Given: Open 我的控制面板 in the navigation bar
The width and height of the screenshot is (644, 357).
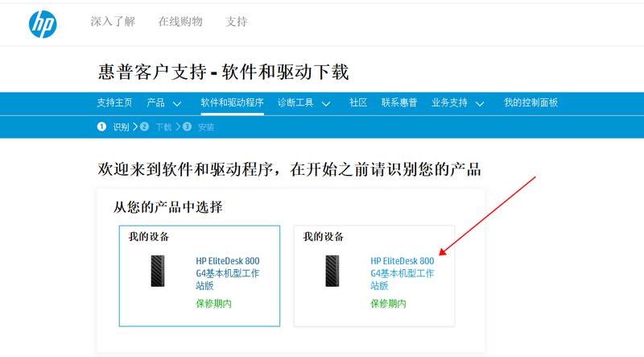Looking at the screenshot, I should [x=530, y=103].
